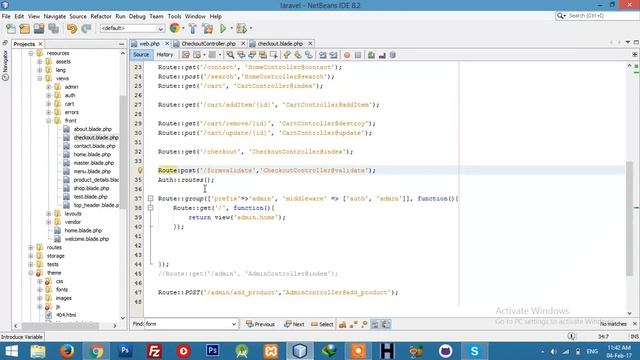Toggle Highlight Search in editor toolbar
640x360 pixels.
pos(263,55)
